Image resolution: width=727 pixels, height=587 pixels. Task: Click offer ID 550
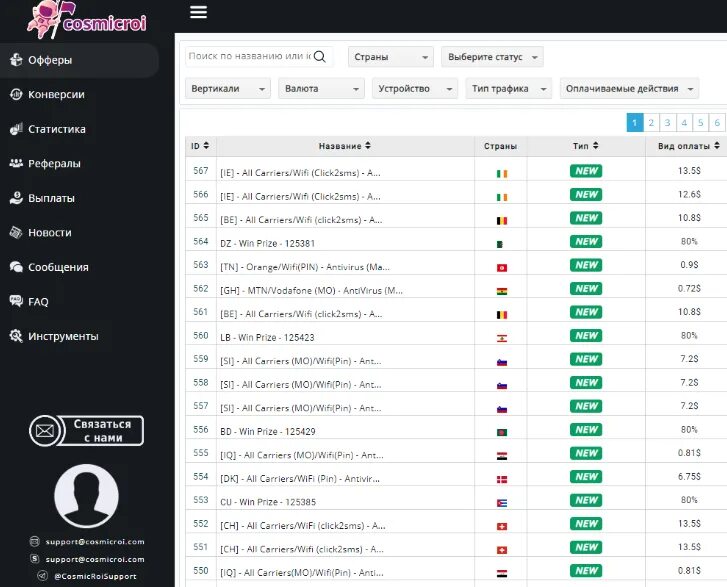pyautogui.click(x=201, y=570)
